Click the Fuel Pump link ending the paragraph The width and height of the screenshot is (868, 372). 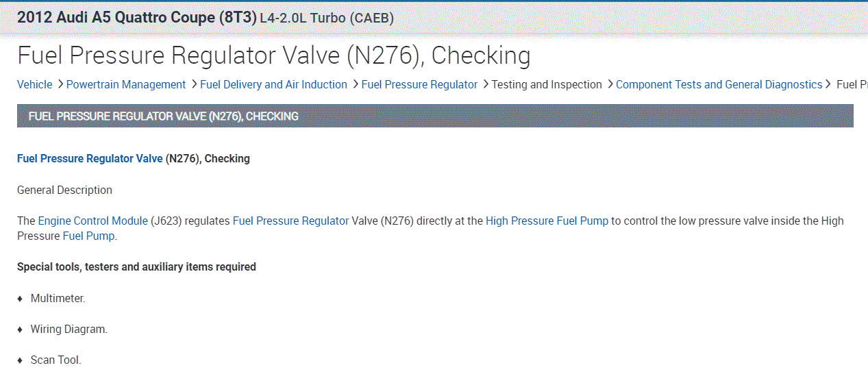pos(88,236)
